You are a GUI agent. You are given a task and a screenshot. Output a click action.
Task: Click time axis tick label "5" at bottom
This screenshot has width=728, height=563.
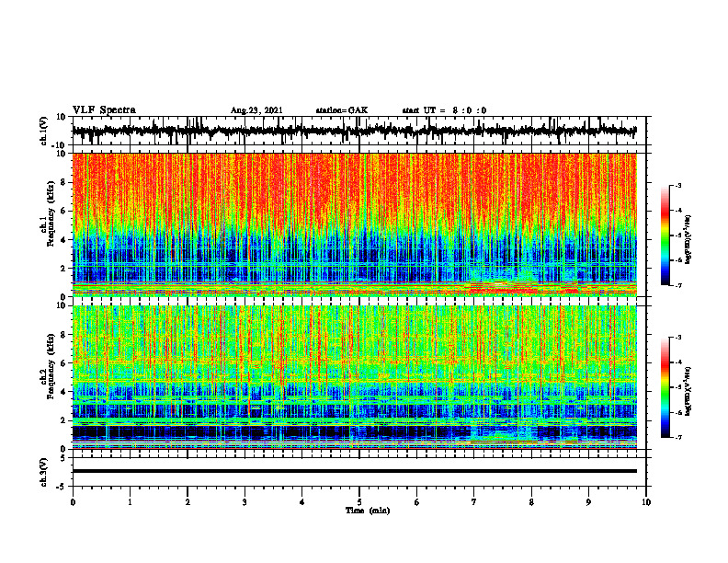point(359,502)
